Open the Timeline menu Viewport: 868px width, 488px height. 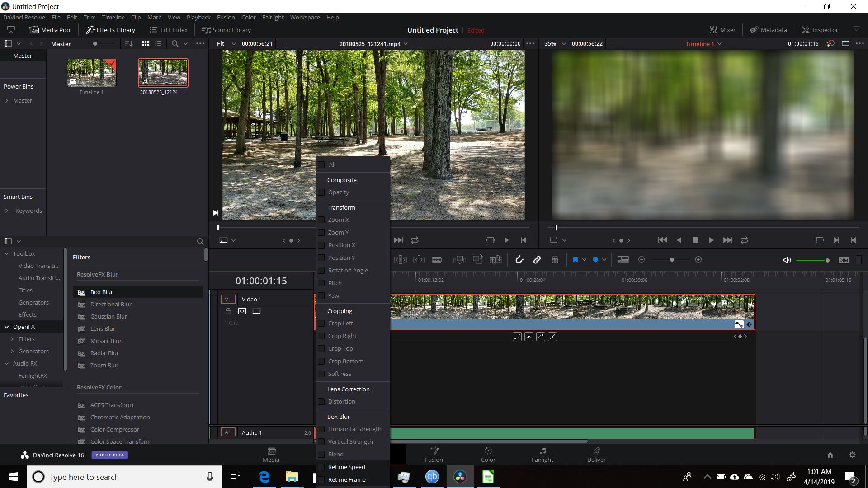(113, 17)
